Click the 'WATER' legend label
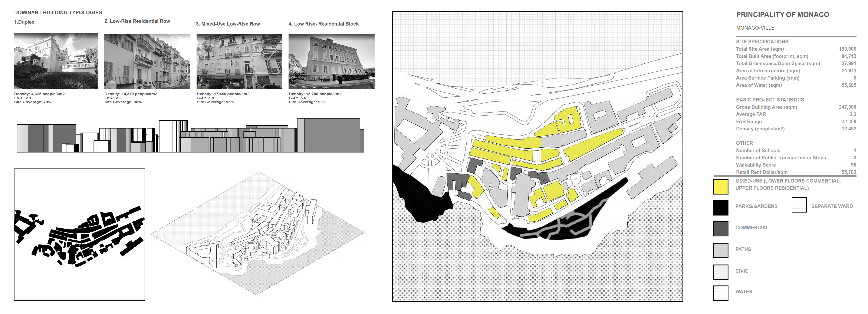 pyautogui.click(x=744, y=292)
